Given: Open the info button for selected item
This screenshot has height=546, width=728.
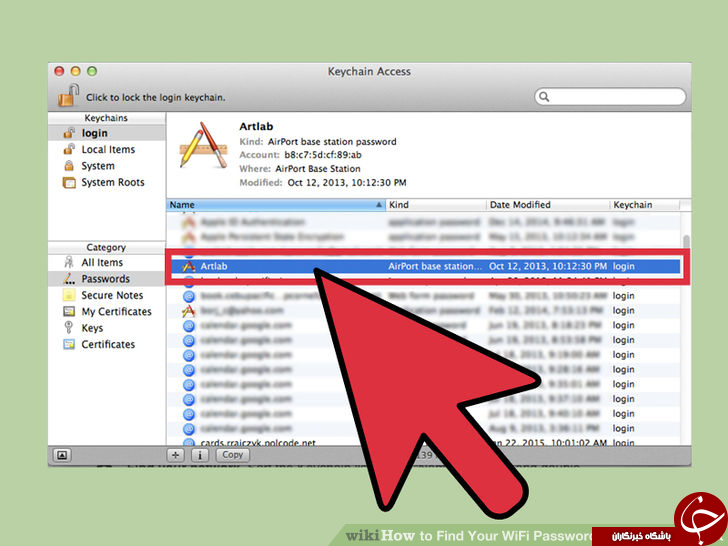Looking at the screenshot, I should coord(200,455).
